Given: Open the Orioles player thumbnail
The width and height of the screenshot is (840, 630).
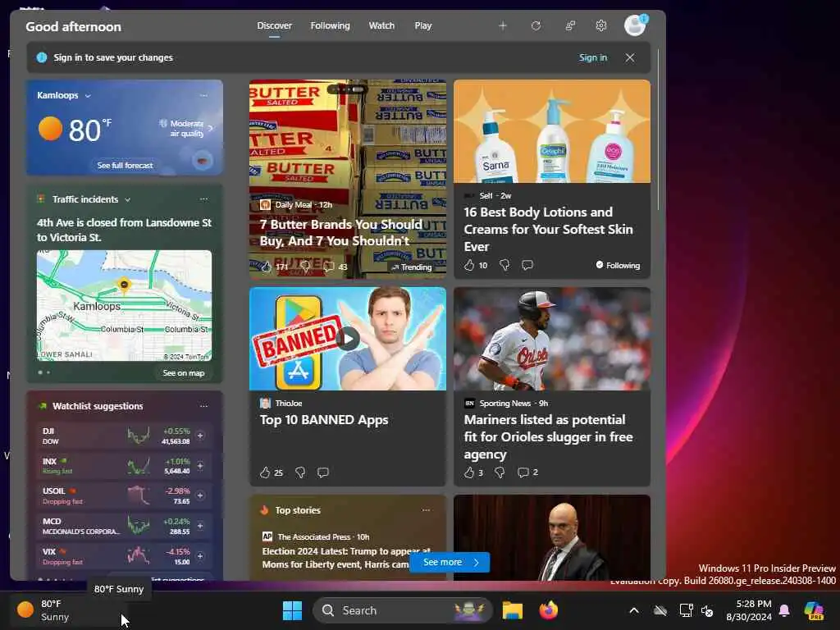Looking at the screenshot, I should tap(552, 339).
